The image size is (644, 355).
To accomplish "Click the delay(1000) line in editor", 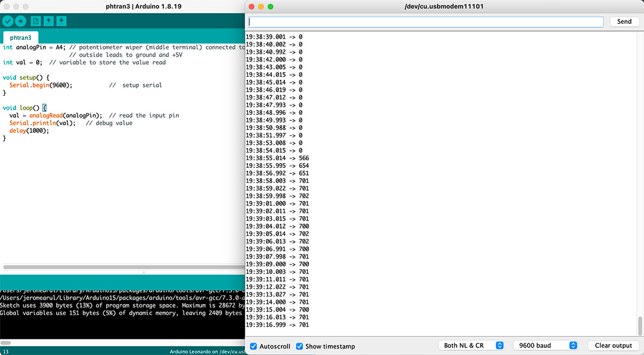I will click(29, 130).
